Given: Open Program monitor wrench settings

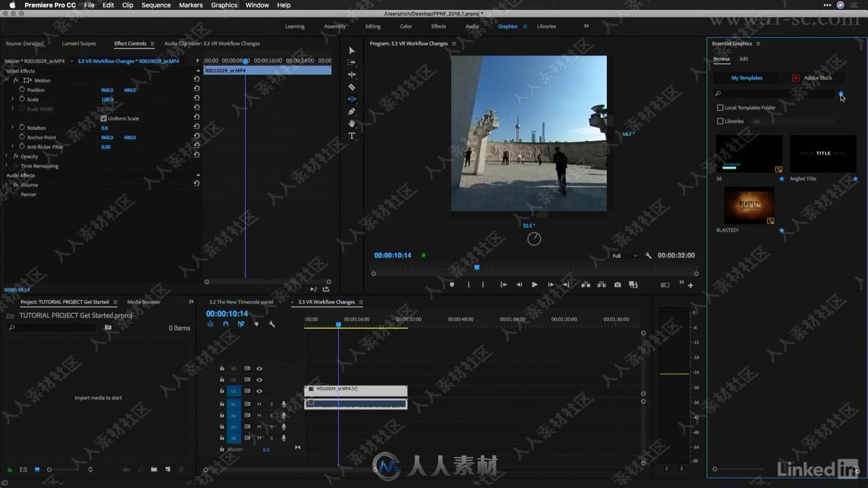Looking at the screenshot, I should point(648,256).
